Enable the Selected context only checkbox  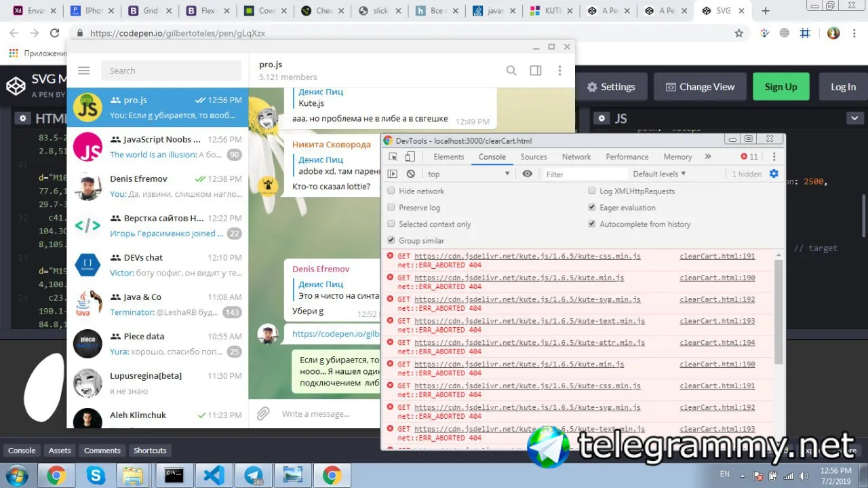(391, 224)
